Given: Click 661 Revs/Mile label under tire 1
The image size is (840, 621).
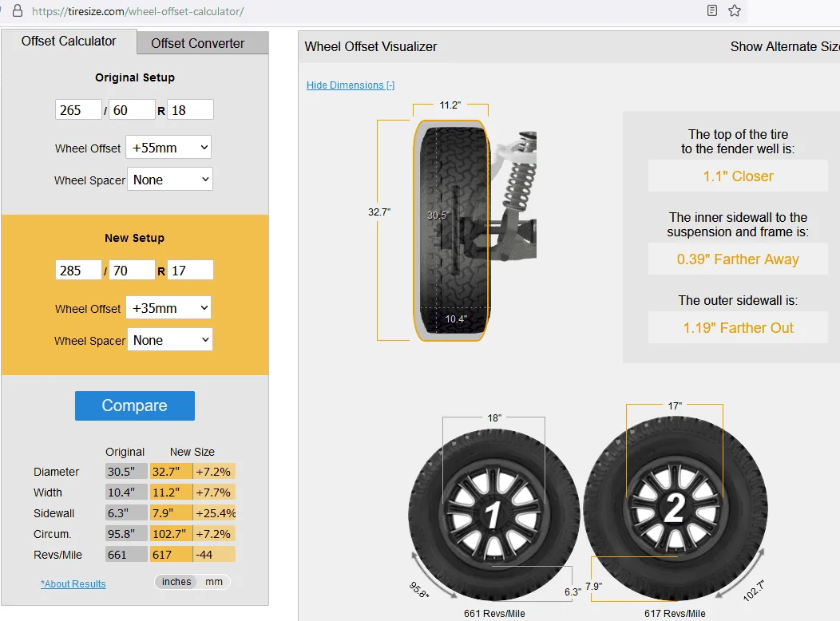Looking at the screenshot, I should pos(494,614).
